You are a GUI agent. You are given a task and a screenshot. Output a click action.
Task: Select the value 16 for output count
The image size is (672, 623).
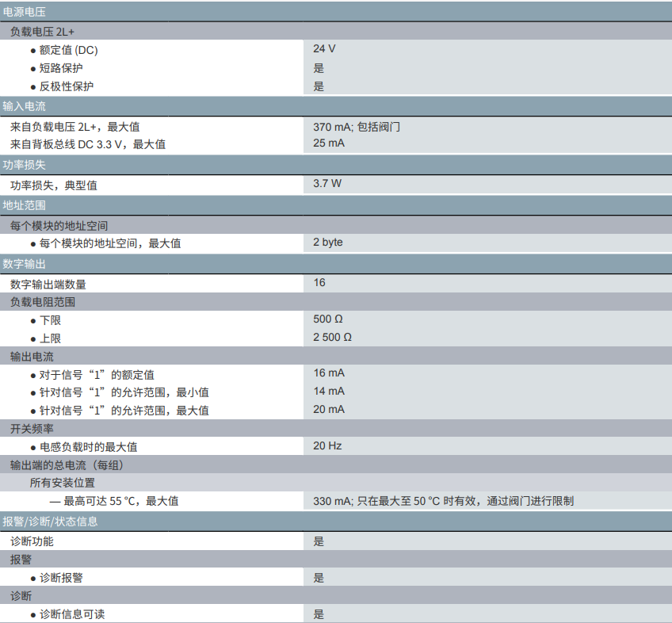pyautogui.click(x=319, y=282)
